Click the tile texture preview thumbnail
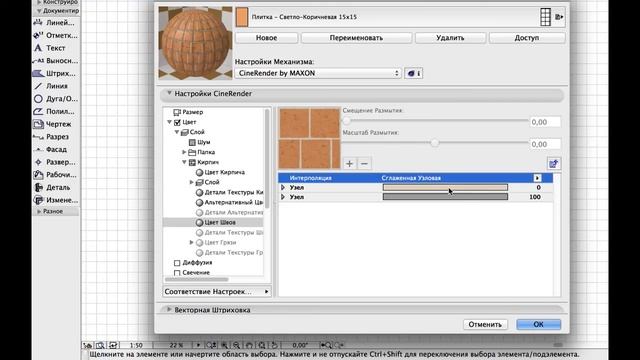The height and width of the screenshot is (360, 640). tap(309, 138)
